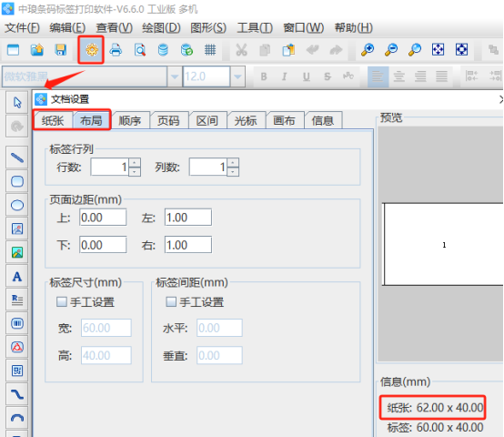Expand the font size dropdown
This screenshot has height=437, width=504.
tap(237, 76)
